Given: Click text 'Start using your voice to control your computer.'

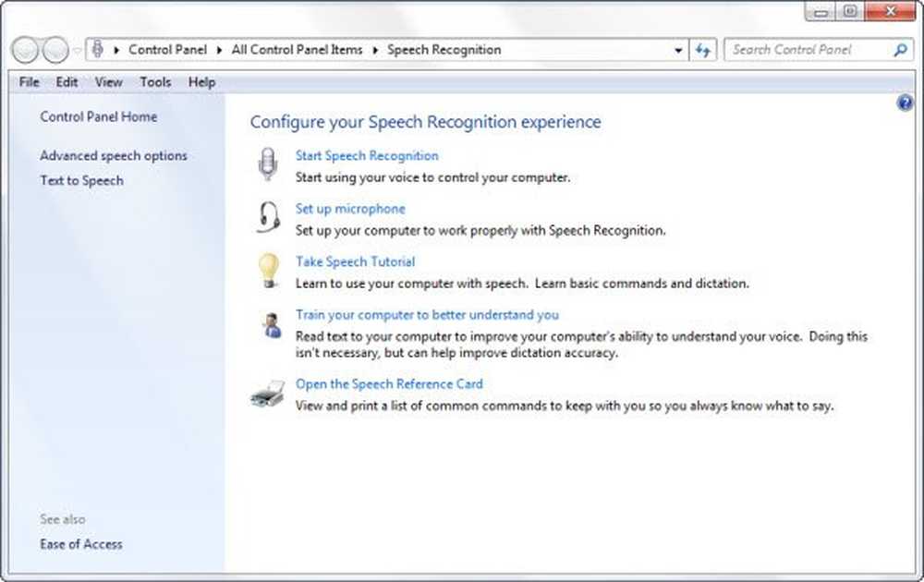Looking at the screenshot, I should 433,177.
